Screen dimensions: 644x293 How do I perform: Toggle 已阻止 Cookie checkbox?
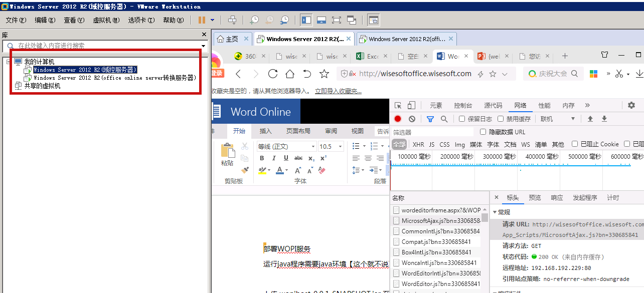575,144
